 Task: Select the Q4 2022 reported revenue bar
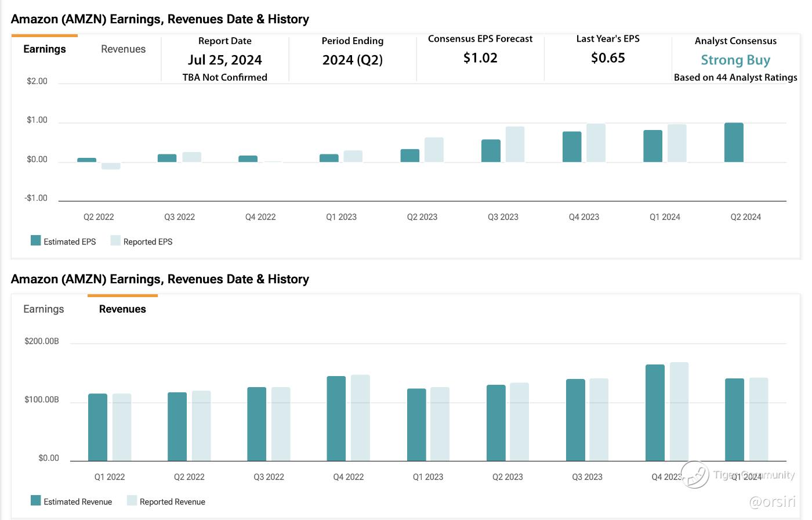click(360, 418)
